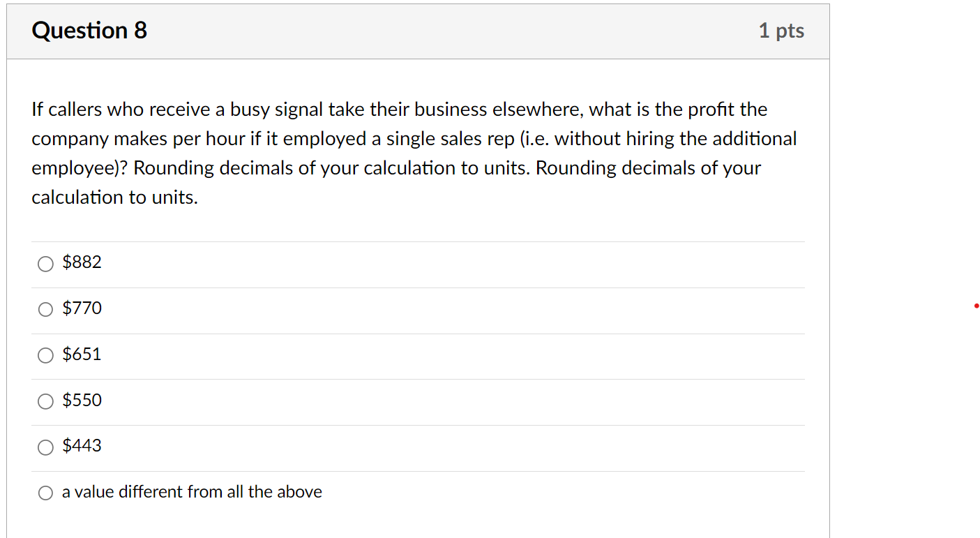Click the $770 answer label text
The height and width of the screenshot is (538, 980).
coord(82,308)
